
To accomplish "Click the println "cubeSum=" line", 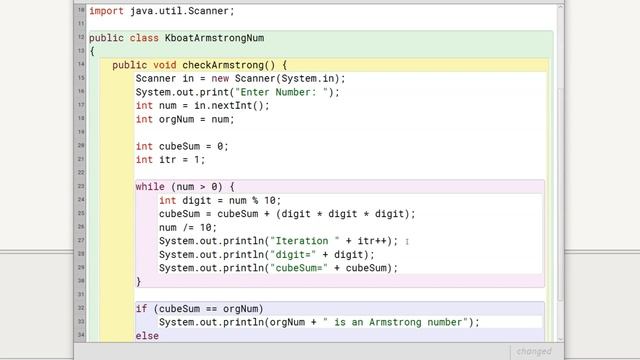I will 278,268.
